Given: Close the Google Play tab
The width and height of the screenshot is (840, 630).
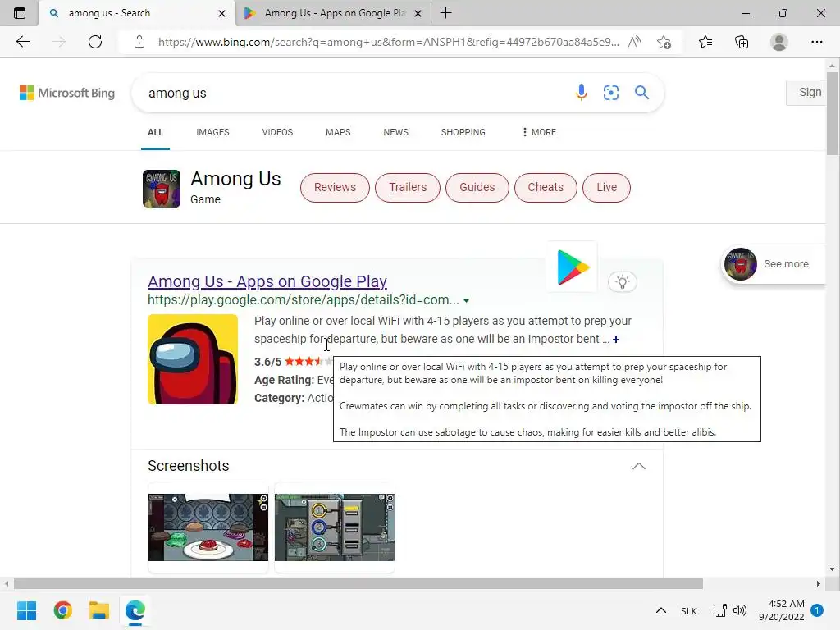Looking at the screenshot, I should [418, 13].
